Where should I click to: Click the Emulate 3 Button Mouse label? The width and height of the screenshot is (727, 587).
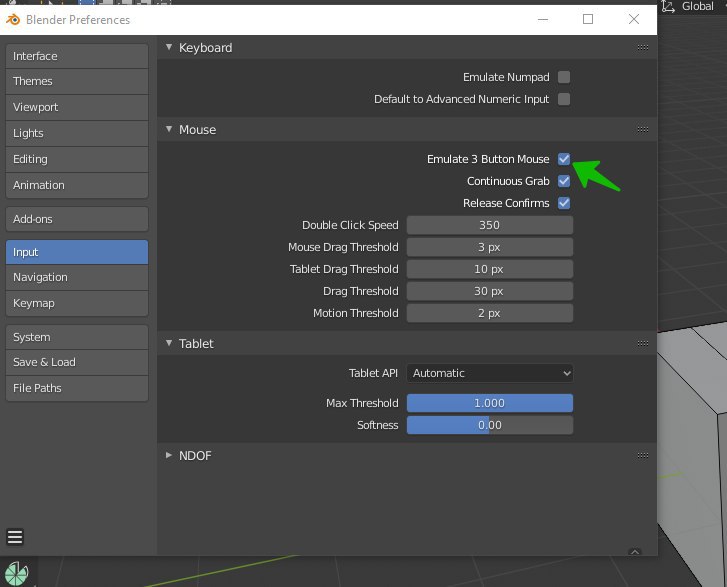pyautogui.click(x=488, y=159)
